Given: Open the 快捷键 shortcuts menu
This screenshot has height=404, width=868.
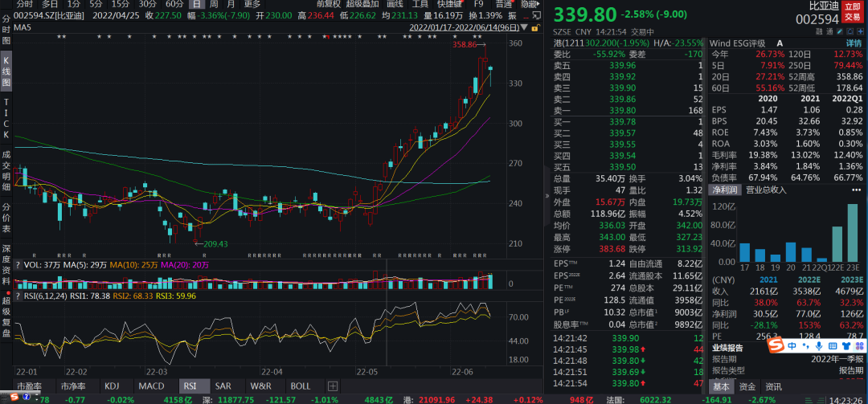Looking at the screenshot, I should pyautogui.click(x=449, y=4).
